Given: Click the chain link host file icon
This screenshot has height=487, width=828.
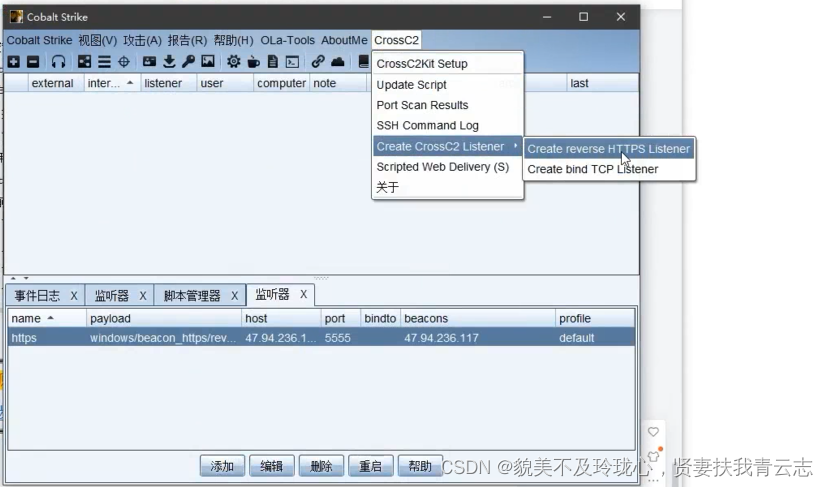Looking at the screenshot, I should coord(318,62).
